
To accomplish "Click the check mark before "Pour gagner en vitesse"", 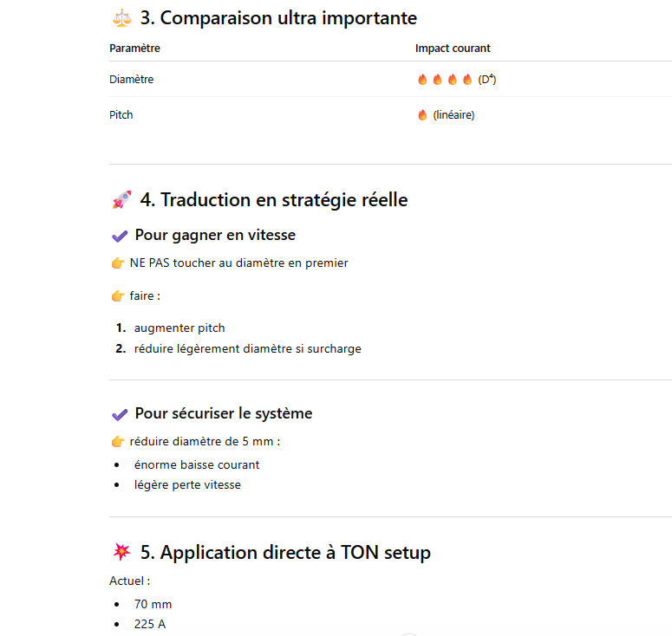I will pos(120,236).
